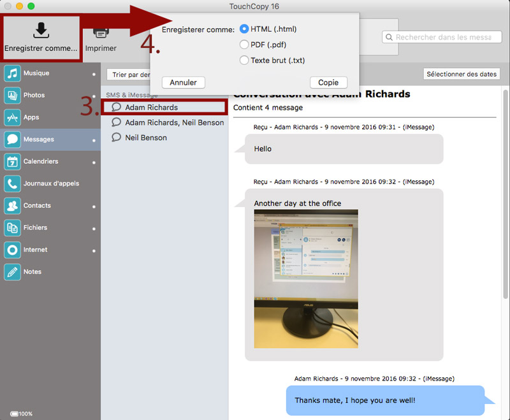Go to Contacts in the sidebar
The image size is (510, 420).
(x=50, y=206)
